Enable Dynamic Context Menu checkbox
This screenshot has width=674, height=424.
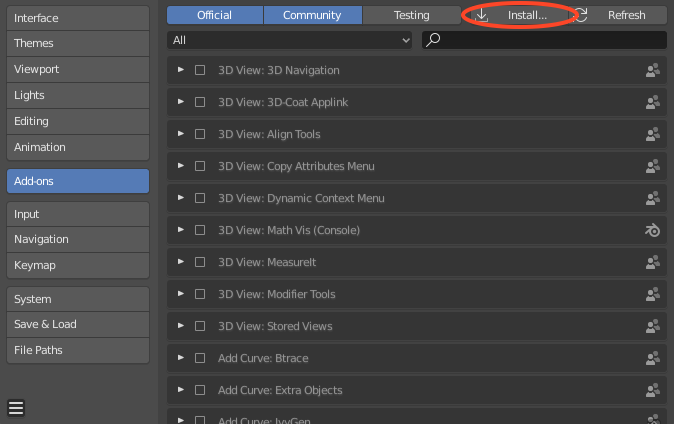point(200,198)
